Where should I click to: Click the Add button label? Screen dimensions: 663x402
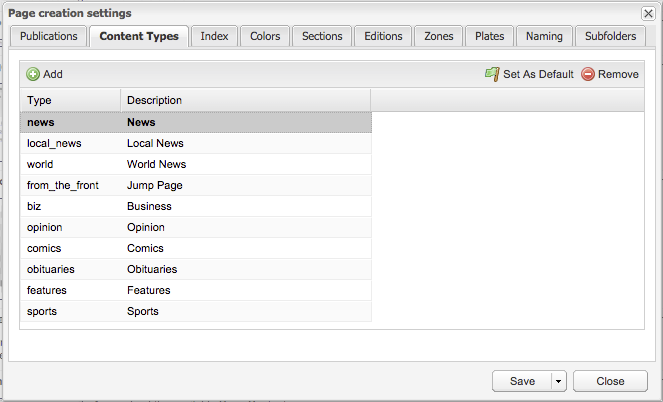[53, 74]
